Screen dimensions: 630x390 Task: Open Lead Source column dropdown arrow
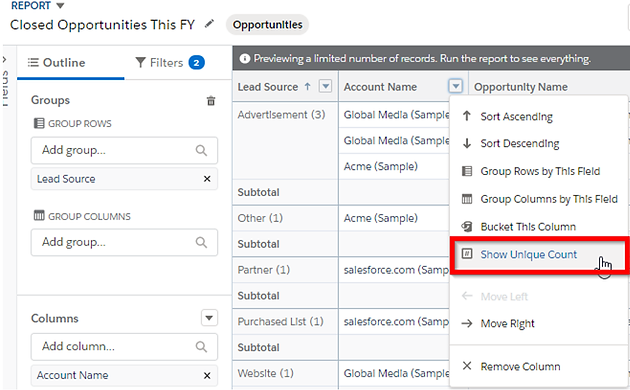(x=325, y=86)
